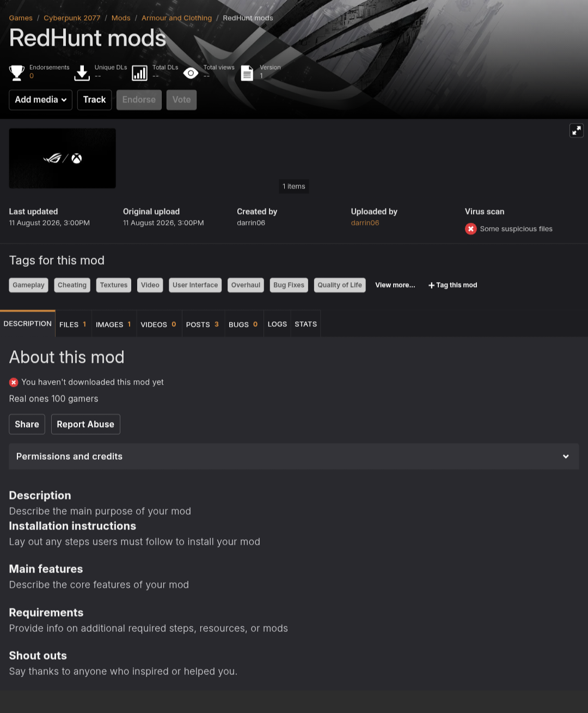Viewport: 588px width, 713px height.
Task: Go to Games breadcrumb link
Action: point(21,18)
